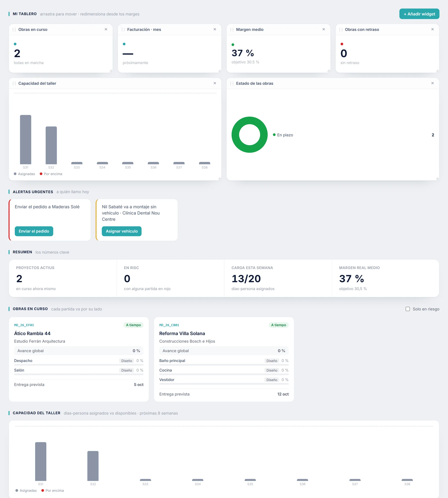Close the Estado de las obras widget
This screenshot has height=498, width=448.
433,83
